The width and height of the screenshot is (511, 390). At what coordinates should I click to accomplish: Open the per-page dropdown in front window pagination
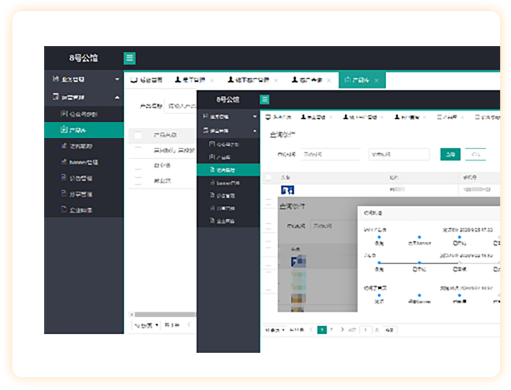tap(275, 330)
